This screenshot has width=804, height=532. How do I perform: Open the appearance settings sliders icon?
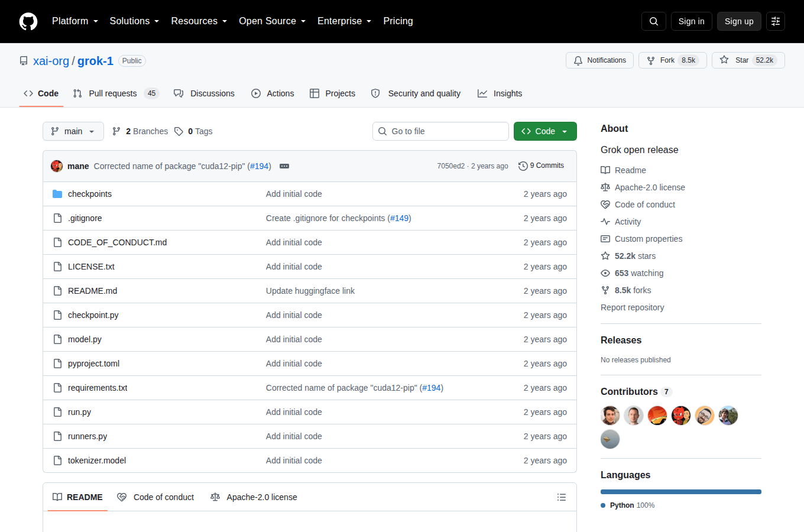(776, 21)
